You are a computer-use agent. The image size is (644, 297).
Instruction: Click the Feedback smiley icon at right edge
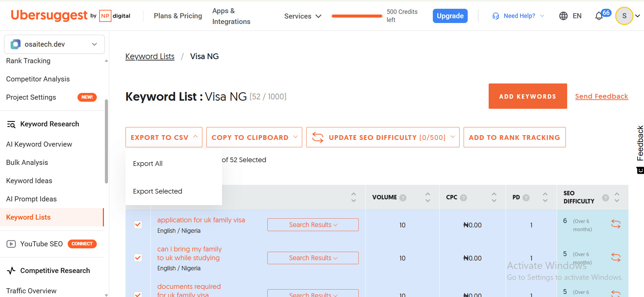point(640,170)
